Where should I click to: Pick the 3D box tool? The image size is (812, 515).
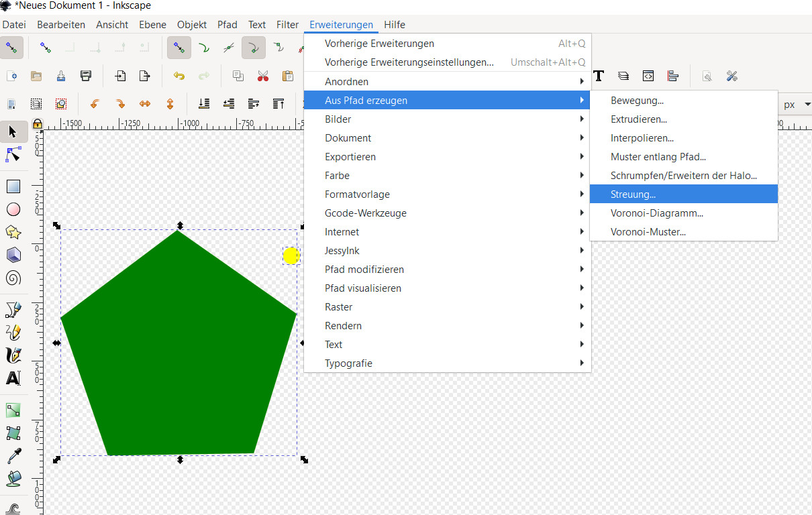(x=13, y=255)
